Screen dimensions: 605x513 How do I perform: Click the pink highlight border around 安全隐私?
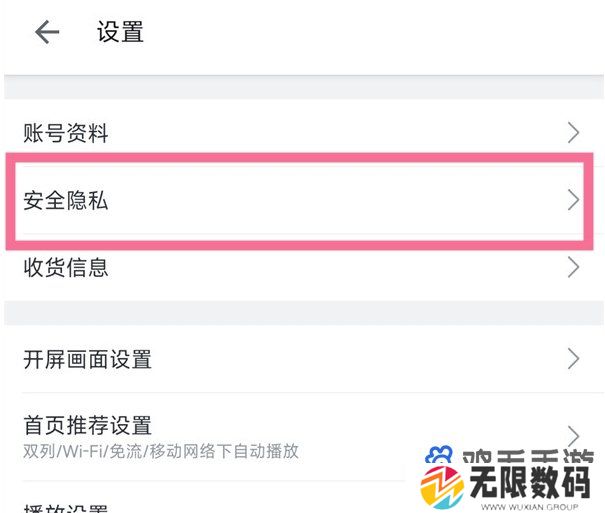[299, 157]
